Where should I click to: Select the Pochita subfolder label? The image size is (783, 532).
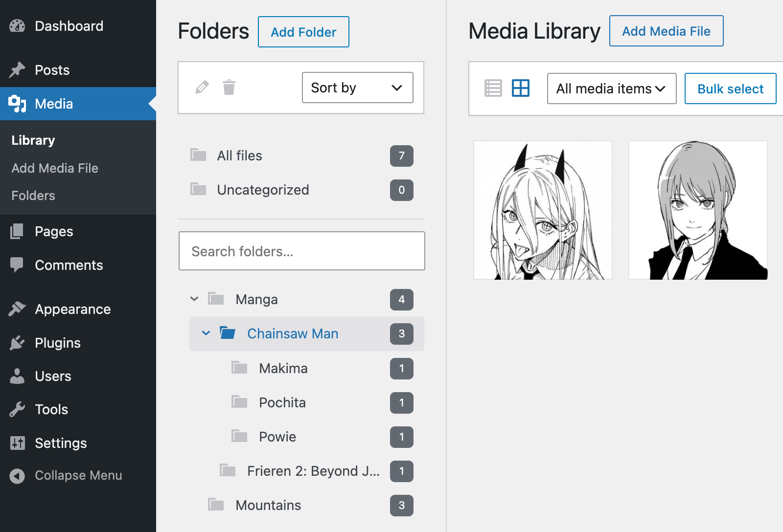pyautogui.click(x=282, y=402)
